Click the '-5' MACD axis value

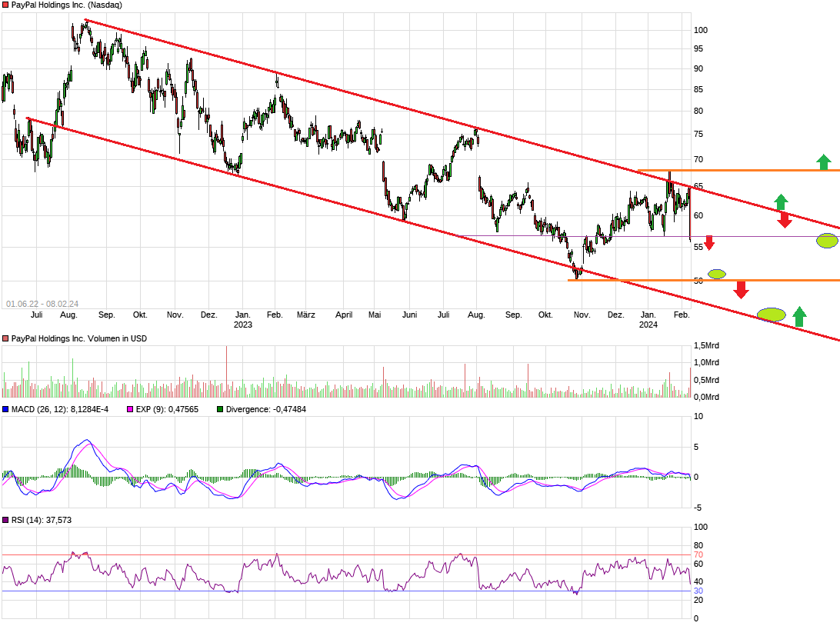click(698, 508)
